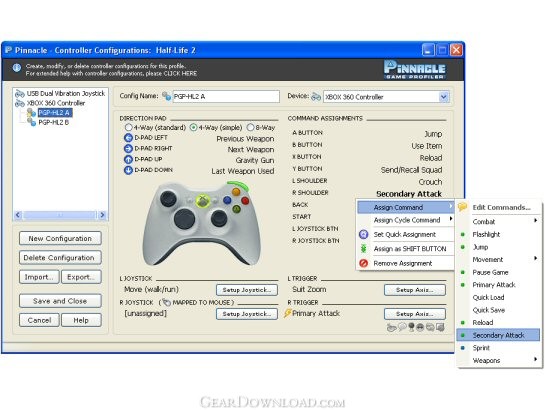The width and height of the screenshot is (545, 410).
Task: Click the lightning icon beside Primary Attack
Action: click(x=287, y=313)
